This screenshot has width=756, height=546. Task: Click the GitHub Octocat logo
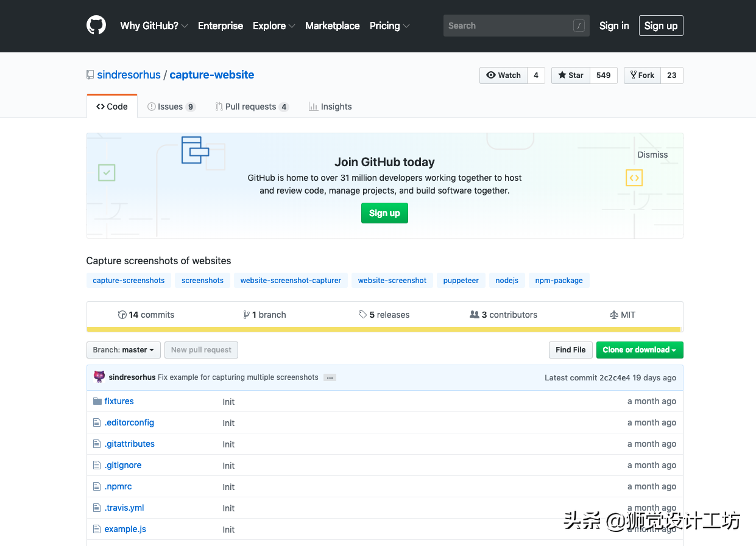96,26
